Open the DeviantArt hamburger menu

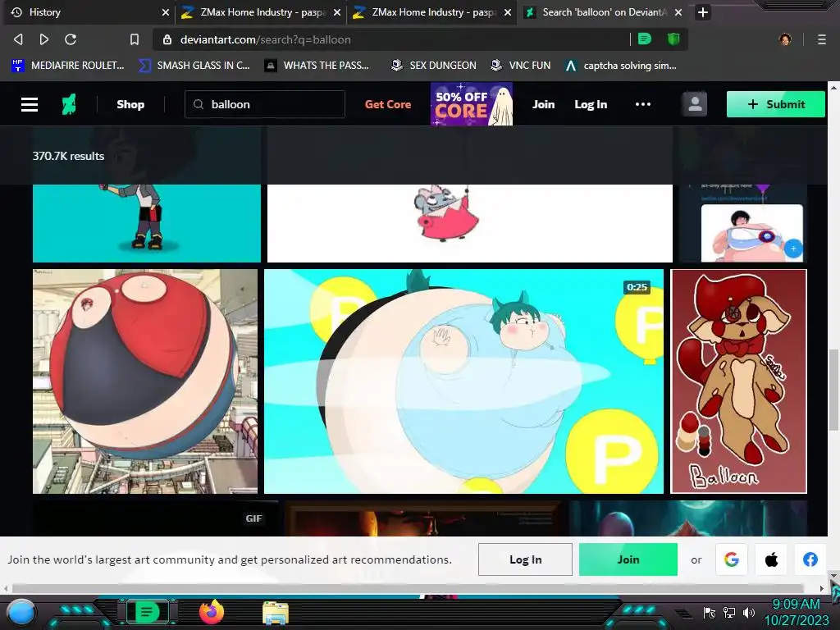tap(30, 104)
